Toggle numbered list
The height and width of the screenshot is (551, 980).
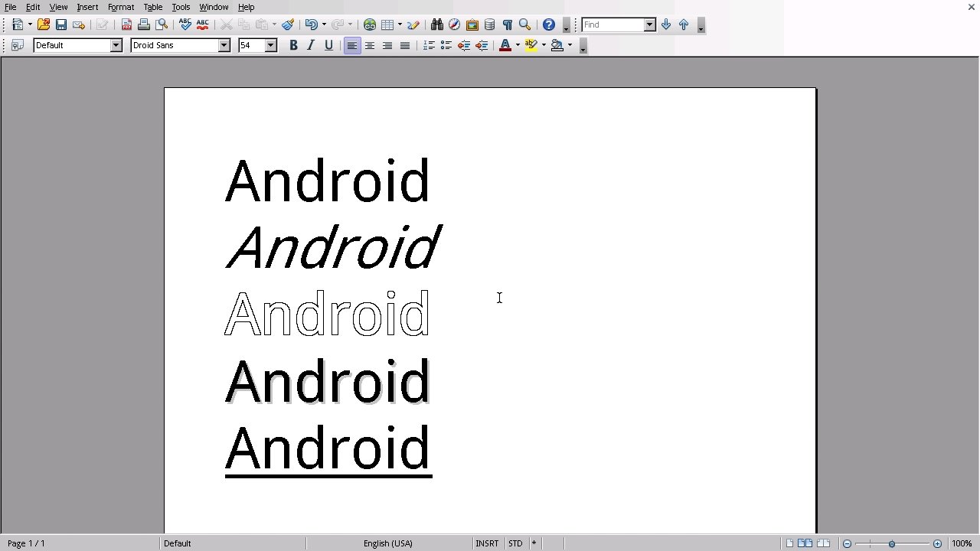tap(429, 45)
